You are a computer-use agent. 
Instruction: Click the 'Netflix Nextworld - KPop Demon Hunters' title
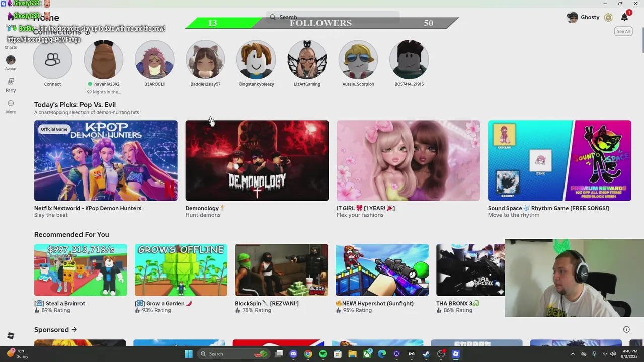[x=88, y=208]
